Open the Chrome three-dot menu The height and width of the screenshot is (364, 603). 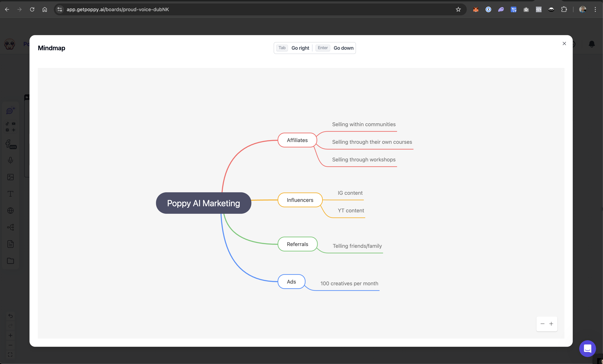point(595,9)
